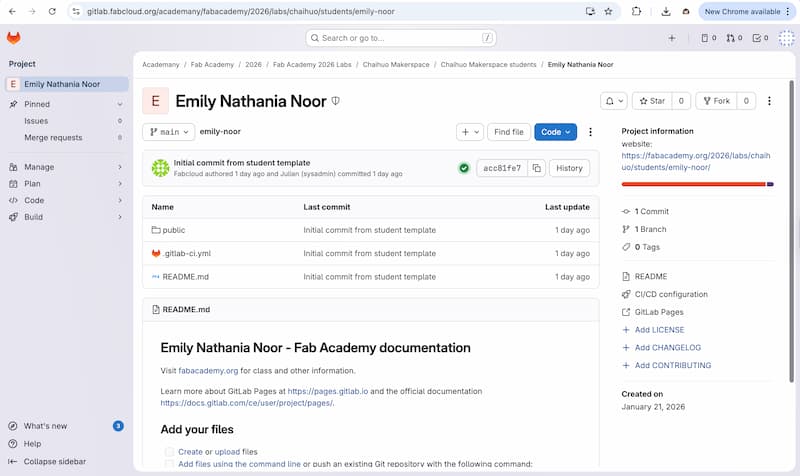The width and height of the screenshot is (800, 476).
Task: Open Merge requests in the sidebar
Action: (x=66, y=138)
